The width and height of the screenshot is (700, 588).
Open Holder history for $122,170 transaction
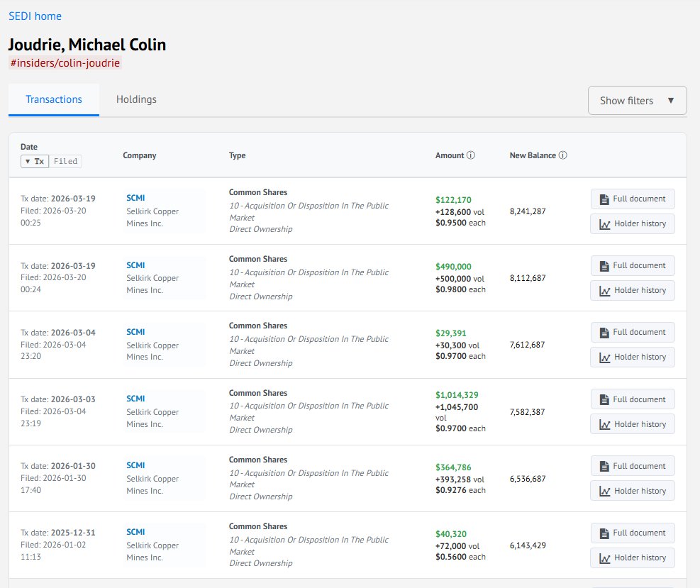pos(632,223)
